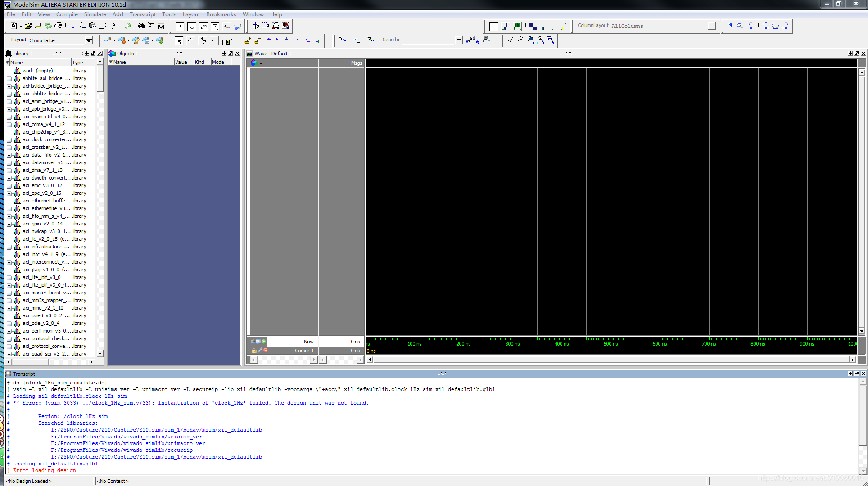Viewport: 868px width, 486px height.
Task: Open the Simulate menu
Action: [95, 14]
